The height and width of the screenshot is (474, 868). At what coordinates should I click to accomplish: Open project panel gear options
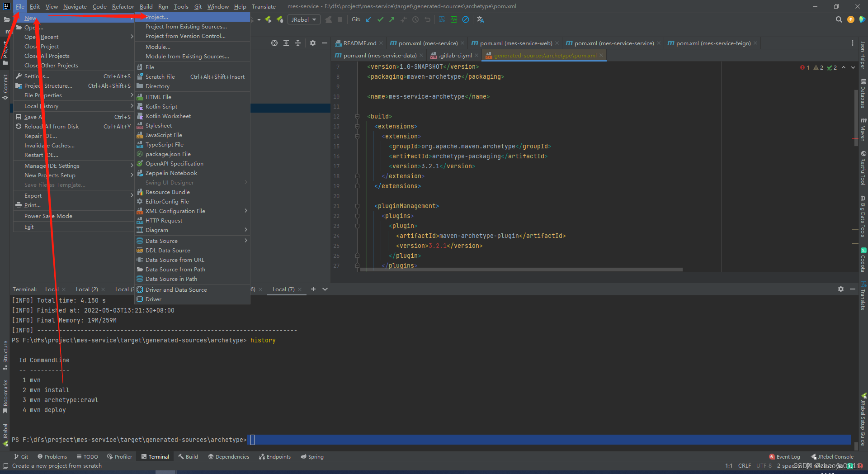(313, 43)
